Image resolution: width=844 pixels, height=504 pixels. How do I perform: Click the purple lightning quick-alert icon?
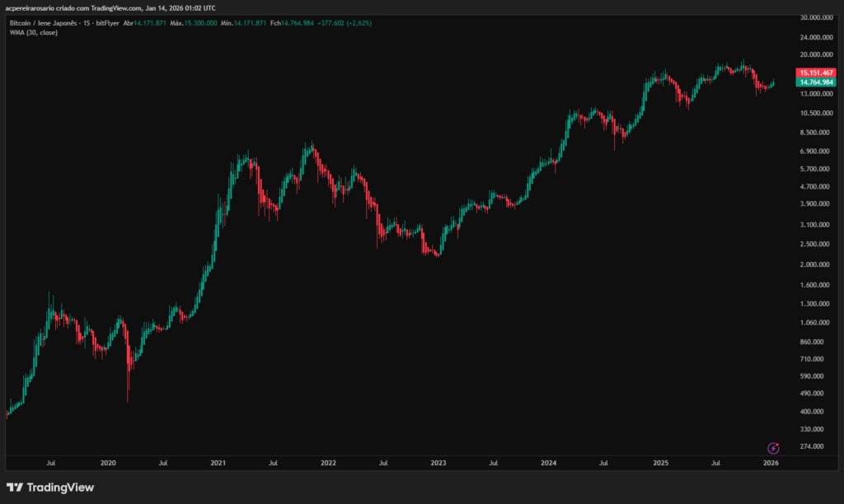point(773,447)
